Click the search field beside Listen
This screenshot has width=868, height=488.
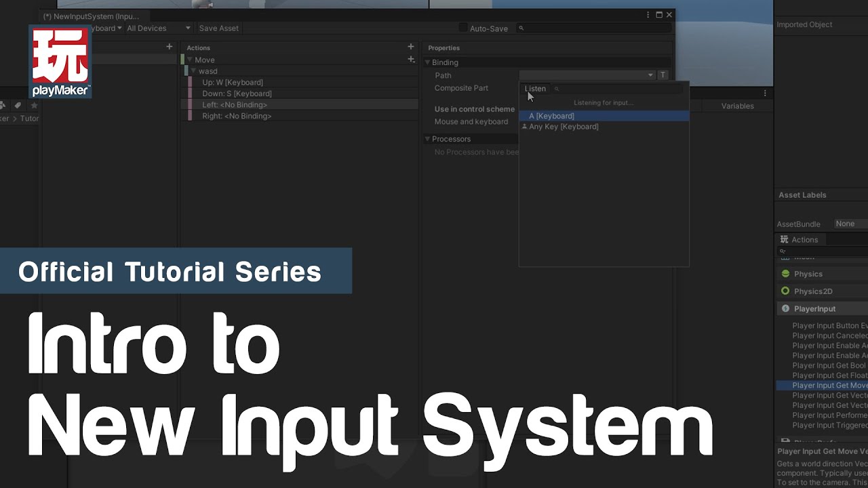pyautogui.click(x=618, y=89)
